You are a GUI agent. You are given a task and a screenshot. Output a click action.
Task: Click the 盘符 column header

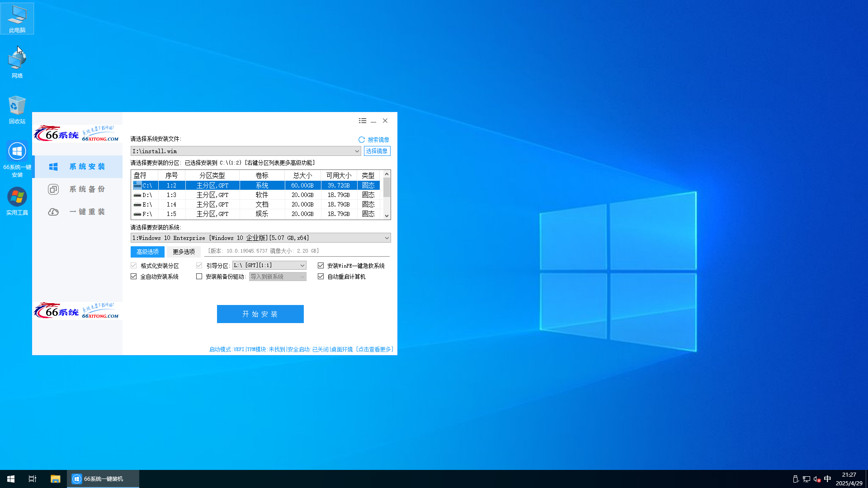145,175
